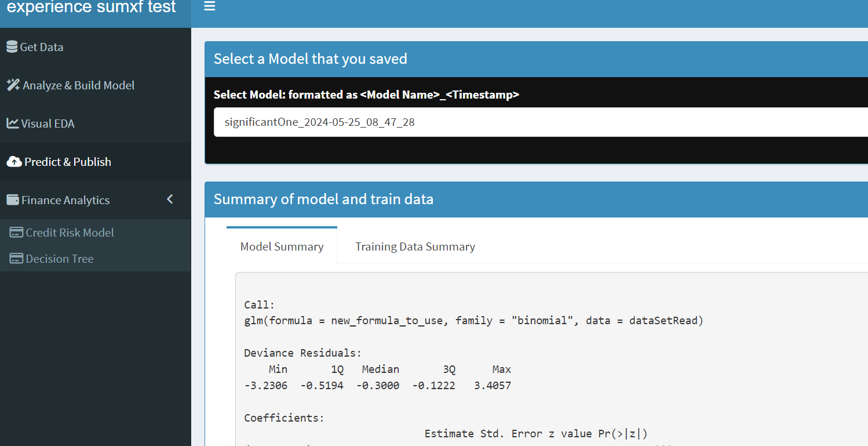Click the line chart icon for Visual EDA

pos(12,124)
